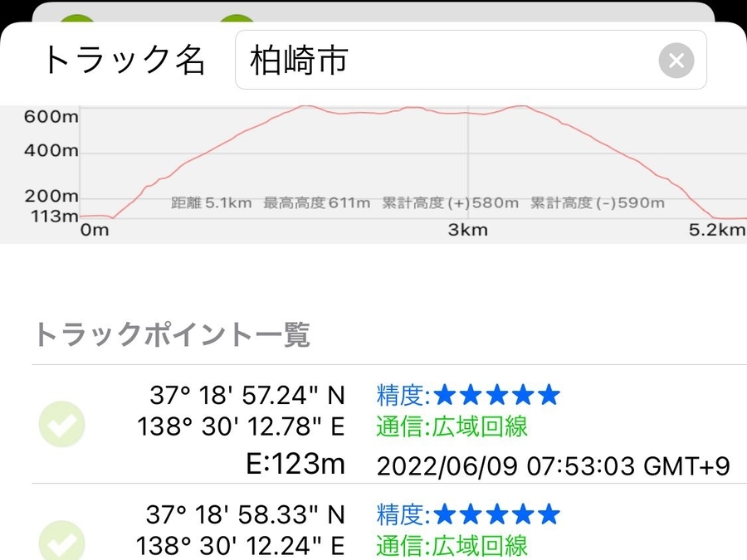Select latitude 37° 18' 58.33" N
The width and height of the screenshot is (747, 560).
(x=245, y=514)
